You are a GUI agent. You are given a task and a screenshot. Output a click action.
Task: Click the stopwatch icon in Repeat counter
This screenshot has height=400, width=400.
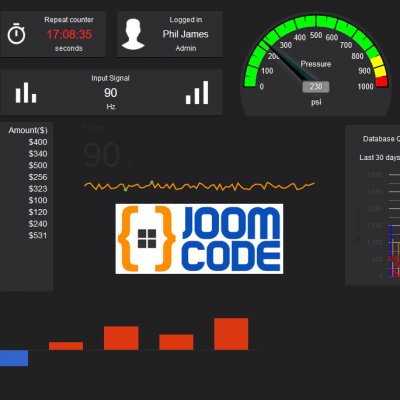click(x=16, y=34)
